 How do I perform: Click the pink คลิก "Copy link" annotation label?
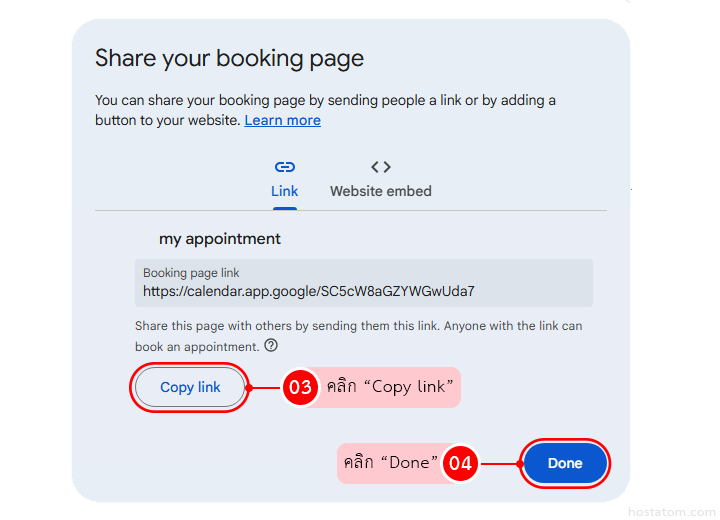(x=389, y=387)
